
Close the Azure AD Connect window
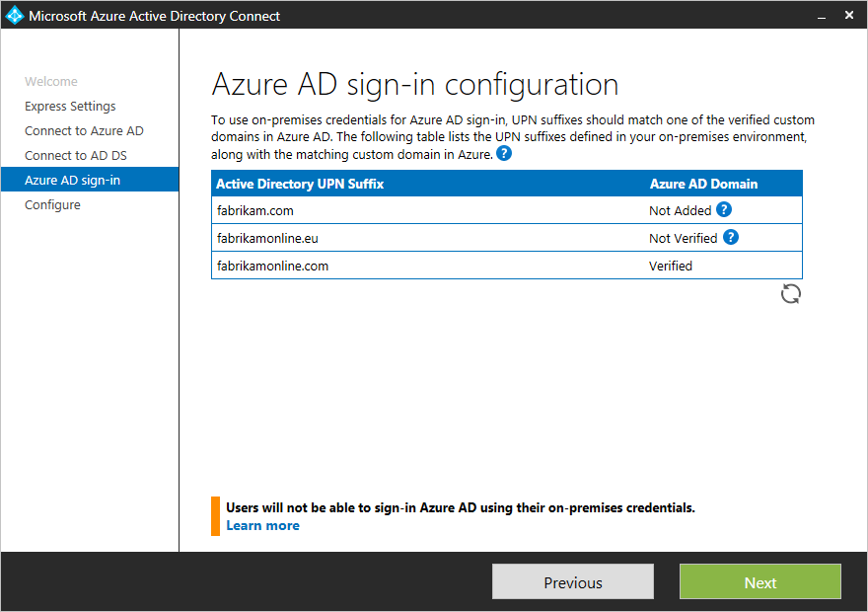(x=849, y=15)
